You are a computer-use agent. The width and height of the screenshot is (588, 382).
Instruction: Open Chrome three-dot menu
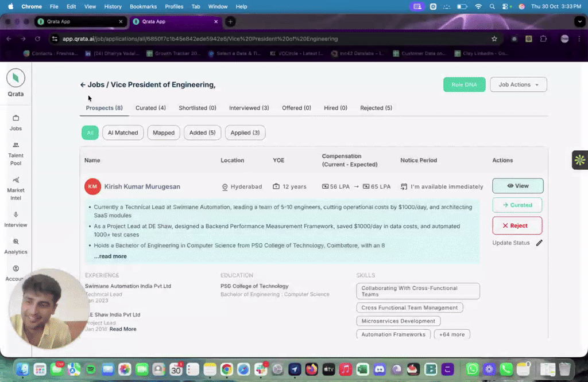click(x=579, y=39)
